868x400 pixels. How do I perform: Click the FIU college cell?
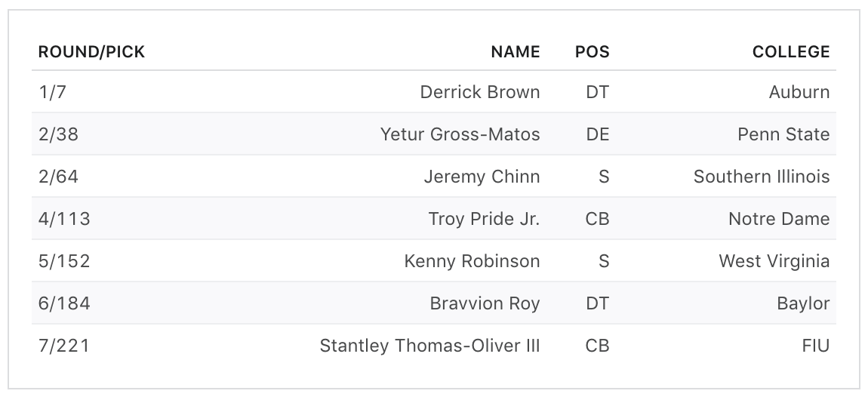tap(815, 346)
